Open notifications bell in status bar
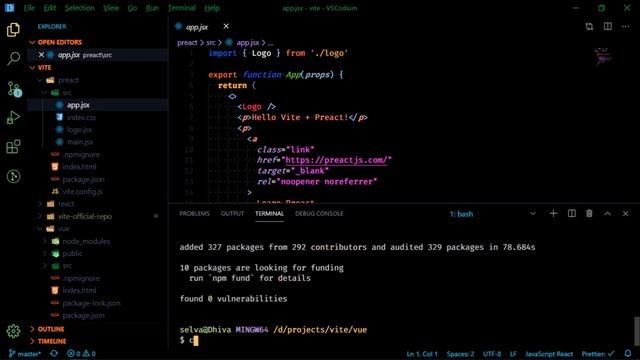Screen dimensions: 640x360 point(628,353)
